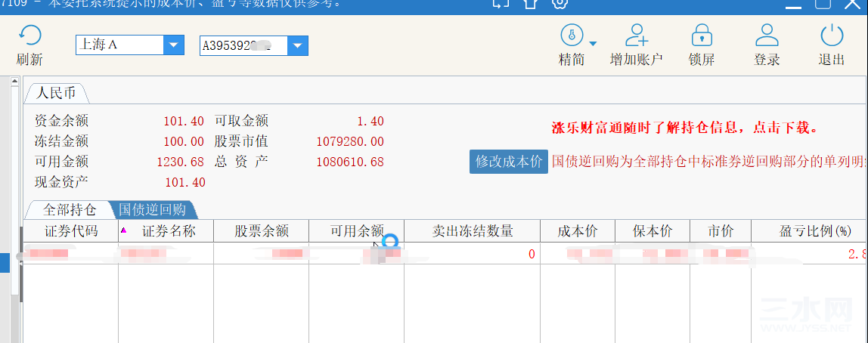This screenshot has height=343, width=868.
Task: Click the title bar gear settings icon
Action: coord(560,3)
